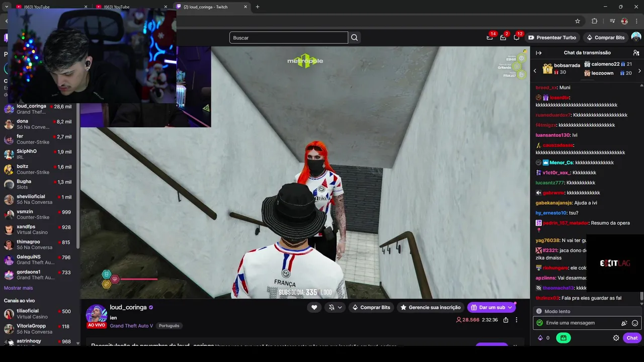This screenshot has width=644, height=362.
Task: Close the first YouTube tab
Action: click(x=86, y=7)
